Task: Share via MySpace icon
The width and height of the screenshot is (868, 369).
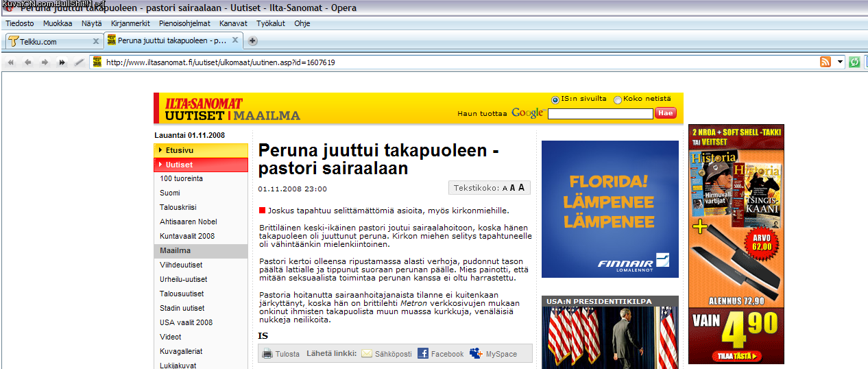Action: point(476,354)
